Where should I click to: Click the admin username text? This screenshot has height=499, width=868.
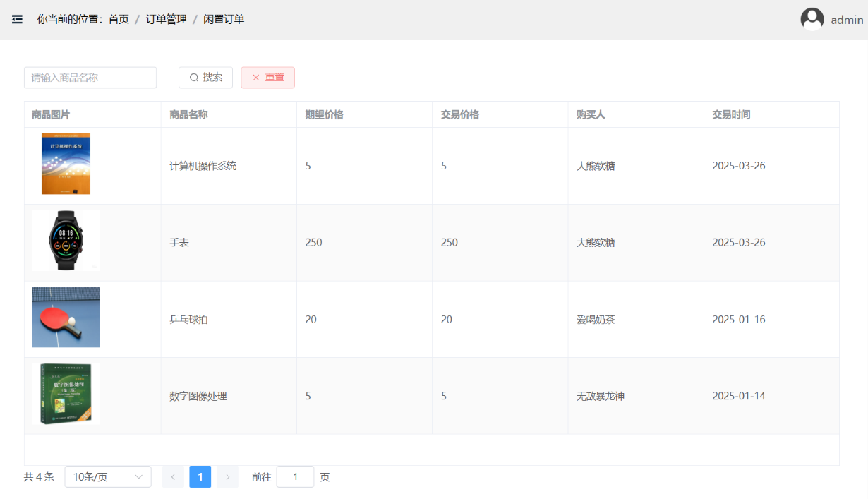tap(847, 20)
